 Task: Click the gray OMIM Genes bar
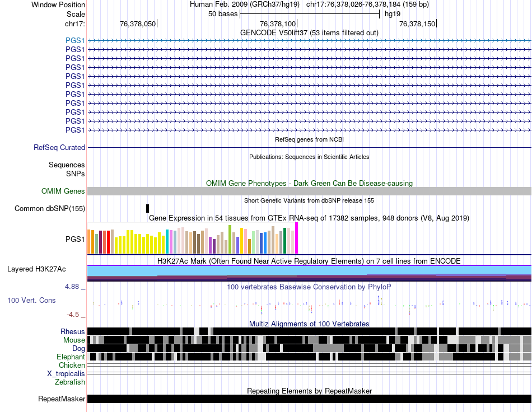309,191
